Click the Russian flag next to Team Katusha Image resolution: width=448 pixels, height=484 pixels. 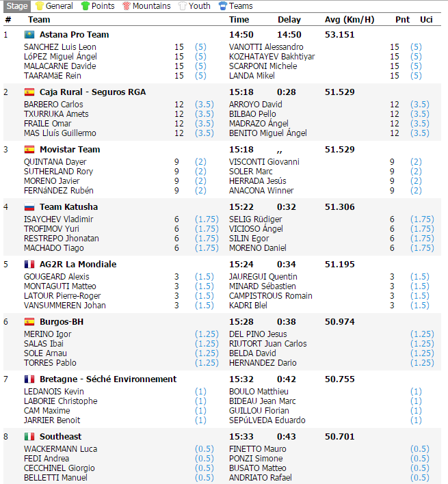click(29, 207)
